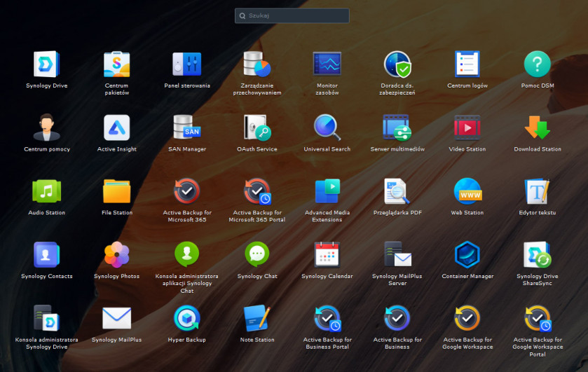
Task: Open the Active Backup for Business app
Action: pos(397,318)
